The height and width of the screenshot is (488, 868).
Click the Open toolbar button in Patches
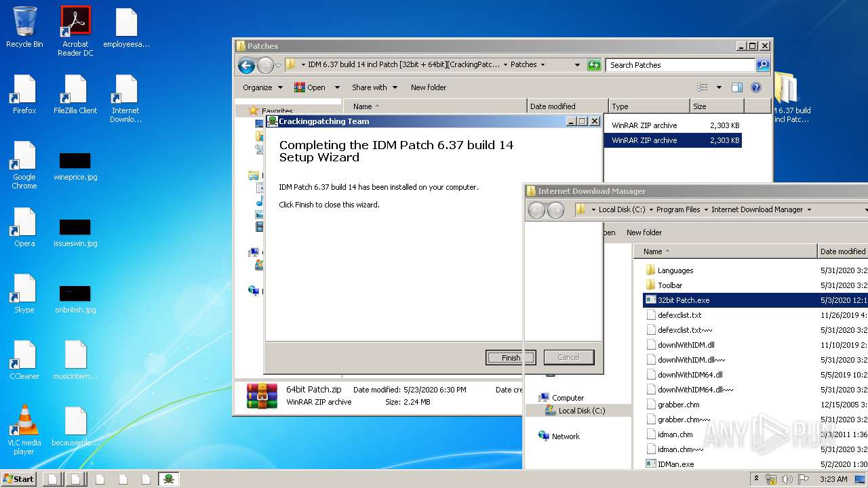[309, 87]
